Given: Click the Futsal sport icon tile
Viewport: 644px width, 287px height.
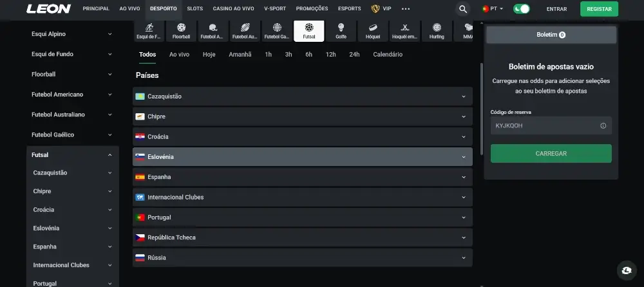Looking at the screenshot, I should [309, 31].
